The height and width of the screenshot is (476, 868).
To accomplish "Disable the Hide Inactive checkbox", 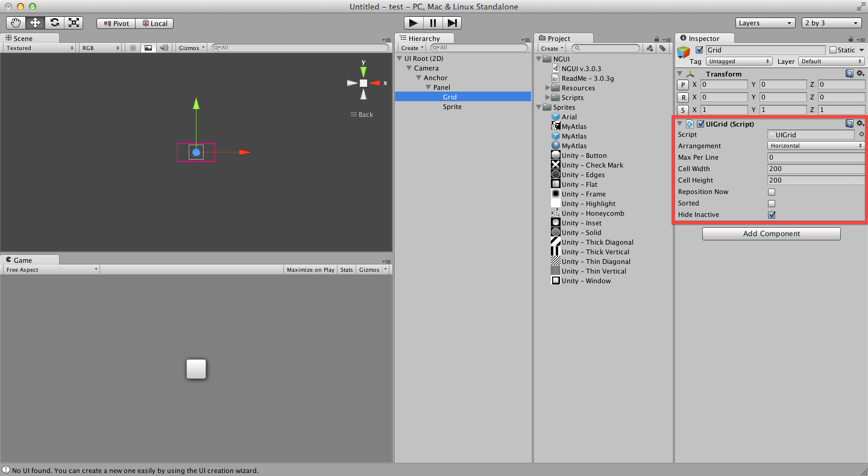I will [770, 215].
